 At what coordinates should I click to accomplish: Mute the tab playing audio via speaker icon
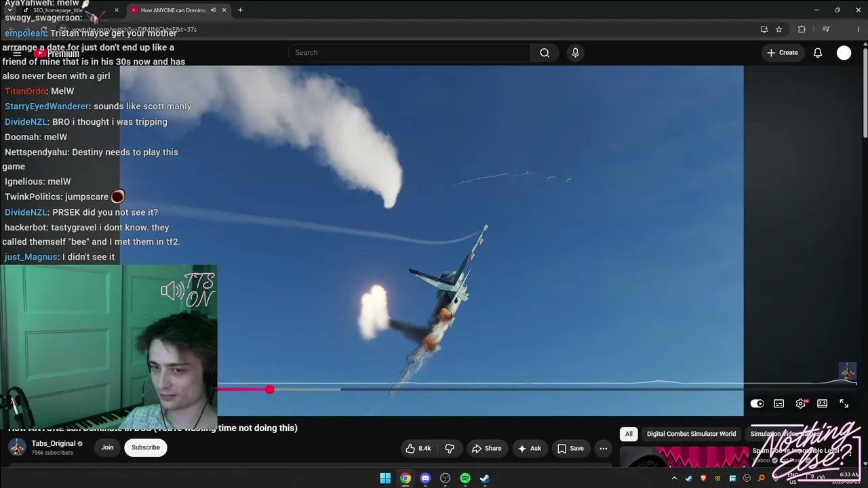[x=214, y=10]
